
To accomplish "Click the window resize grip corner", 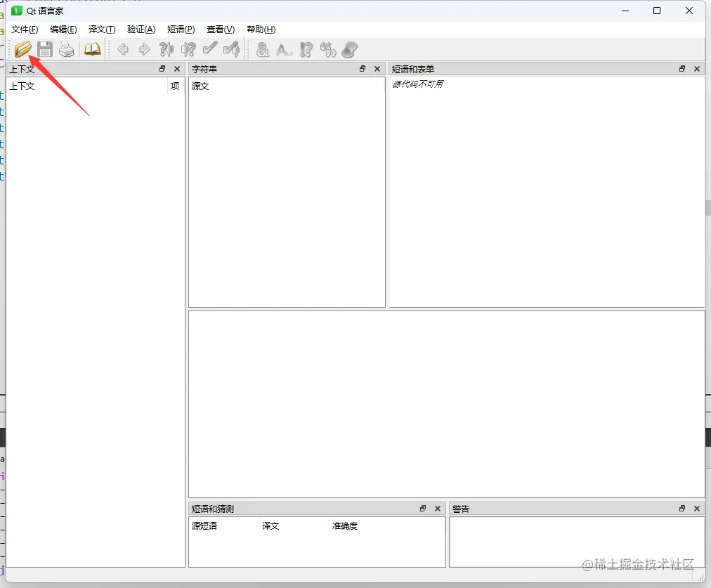I will tap(701, 577).
